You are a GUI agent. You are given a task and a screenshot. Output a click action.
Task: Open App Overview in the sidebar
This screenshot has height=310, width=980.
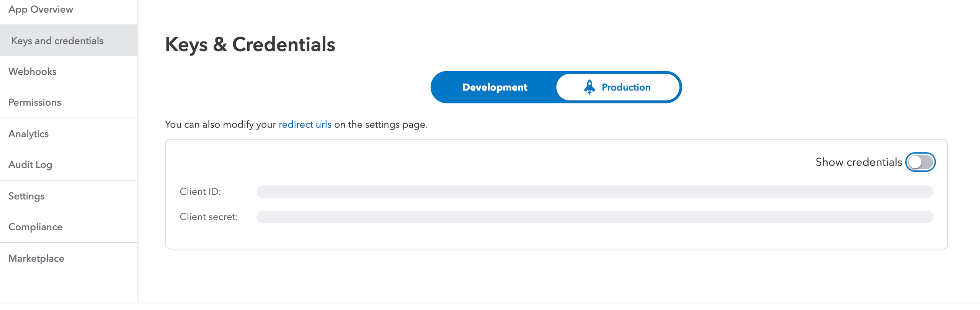(x=41, y=9)
